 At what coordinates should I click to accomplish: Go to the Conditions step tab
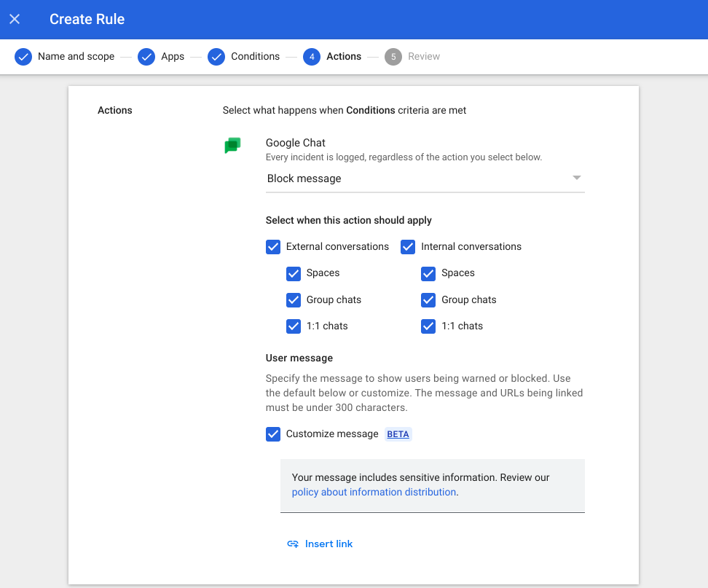(255, 57)
